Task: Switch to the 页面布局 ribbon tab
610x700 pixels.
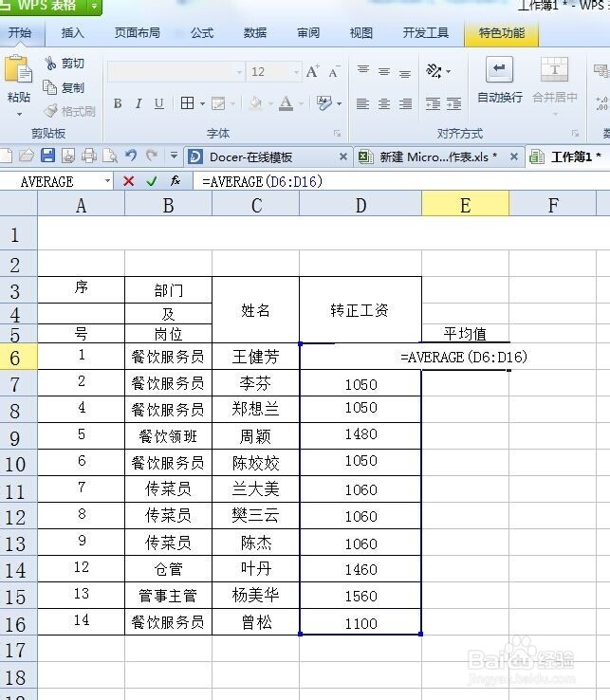Action: [x=138, y=32]
